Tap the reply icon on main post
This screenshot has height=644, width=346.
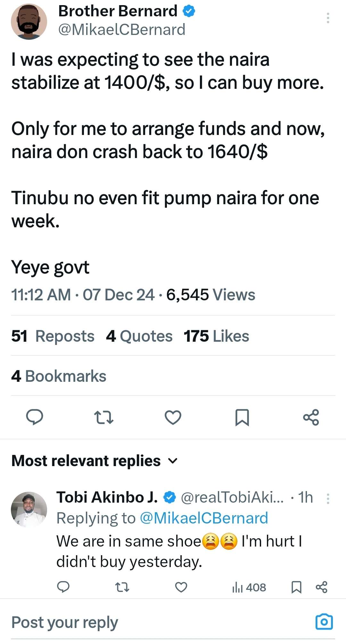pos(35,417)
